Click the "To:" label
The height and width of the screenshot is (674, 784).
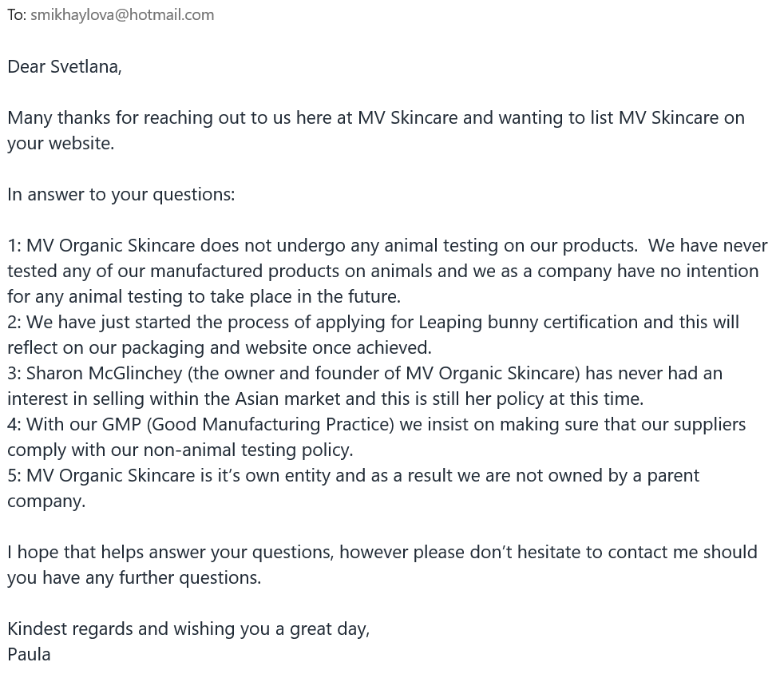tap(17, 14)
